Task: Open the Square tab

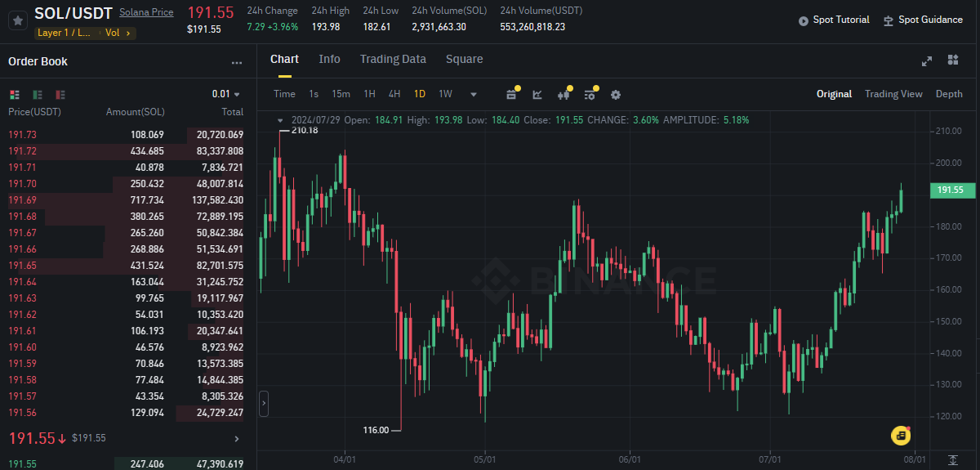Action: [x=464, y=59]
